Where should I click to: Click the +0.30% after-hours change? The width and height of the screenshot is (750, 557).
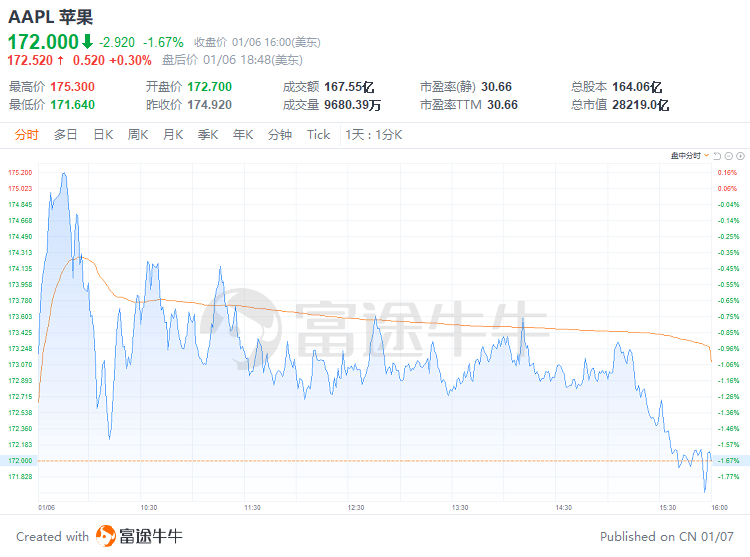point(130,60)
